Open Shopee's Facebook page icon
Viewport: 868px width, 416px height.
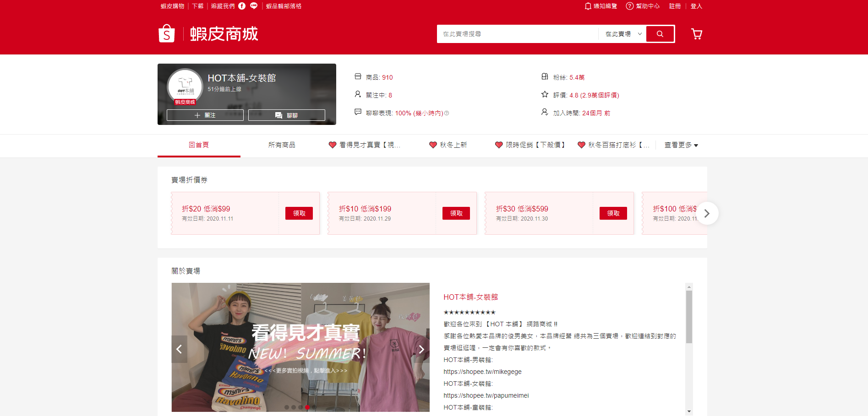point(242,6)
